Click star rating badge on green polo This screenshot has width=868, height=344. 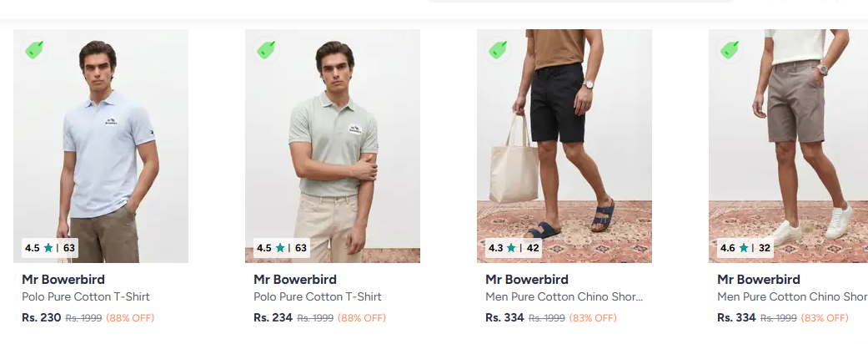[282, 248]
